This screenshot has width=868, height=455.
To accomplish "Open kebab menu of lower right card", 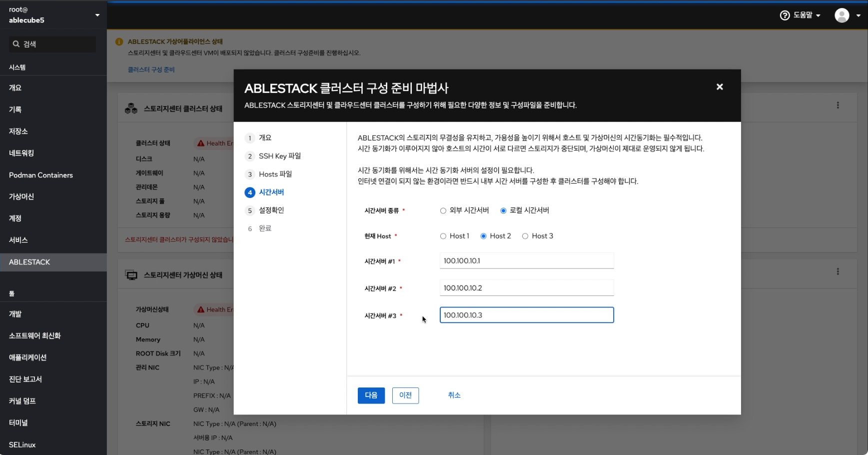I will (x=838, y=271).
